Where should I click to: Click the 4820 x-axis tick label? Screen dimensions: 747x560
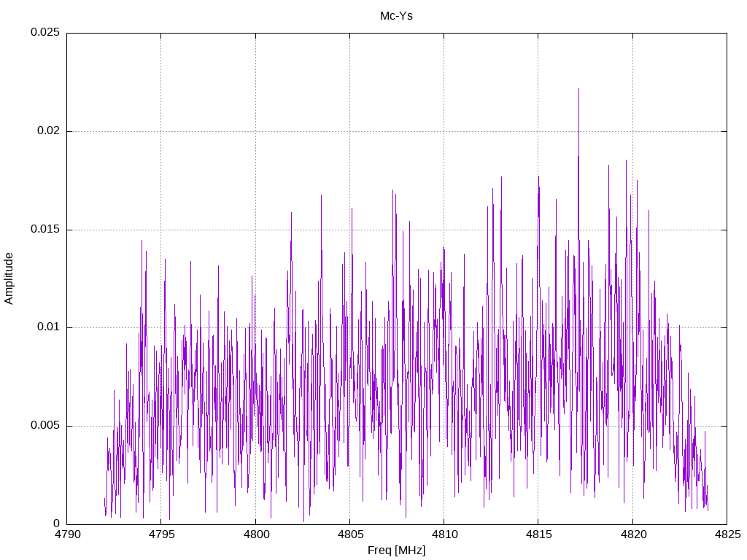[633, 534]
